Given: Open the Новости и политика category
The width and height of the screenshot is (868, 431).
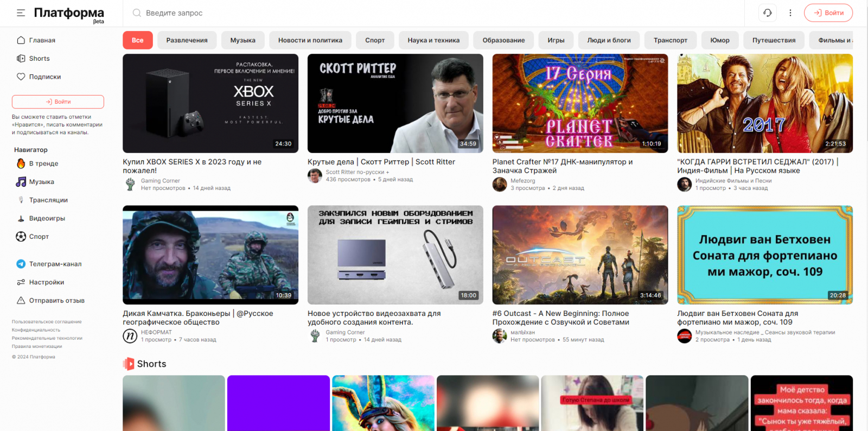Looking at the screenshot, I should (310, 40).
